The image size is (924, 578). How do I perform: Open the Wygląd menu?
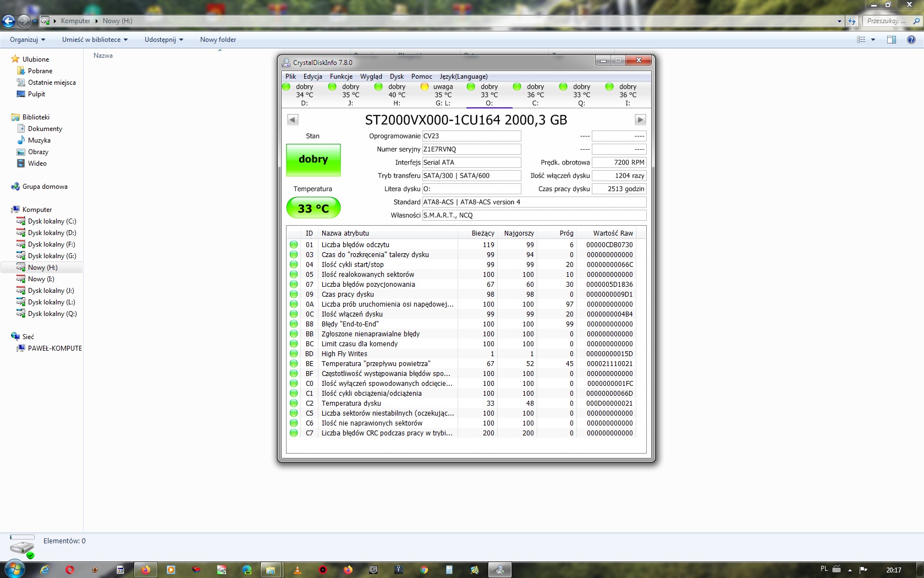[371, 77]
